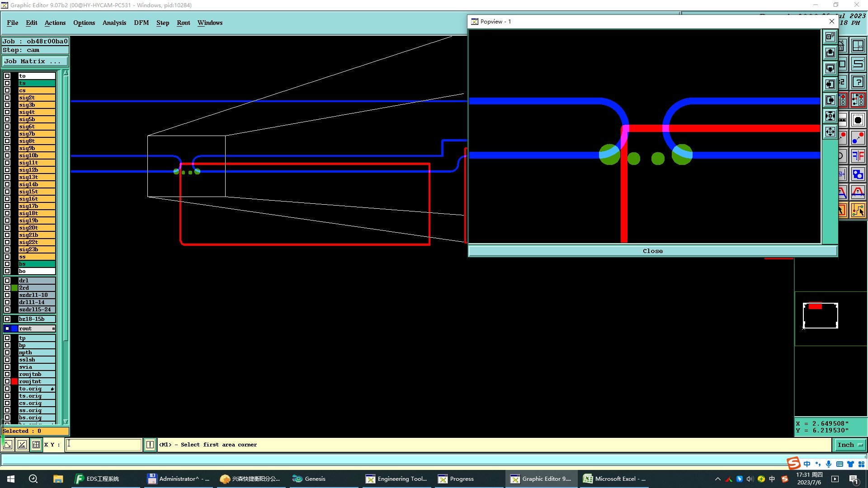Open the Job Matrix button
The width and height of the screenshot is (868, 488).
click(x=35, y=61)
